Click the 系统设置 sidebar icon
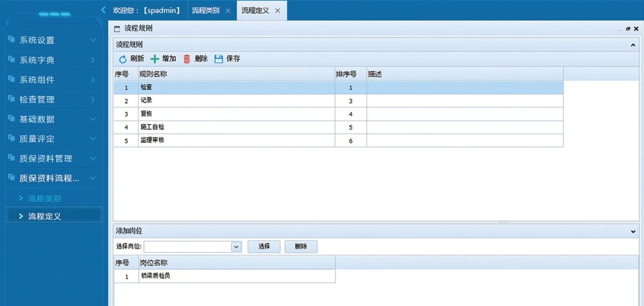 click(11, 39)
